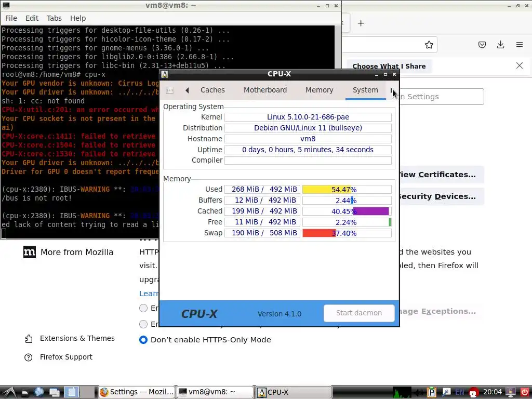Open the terminal Edit menu
Screen dimensions: 532x399
[x=32, y=18]
